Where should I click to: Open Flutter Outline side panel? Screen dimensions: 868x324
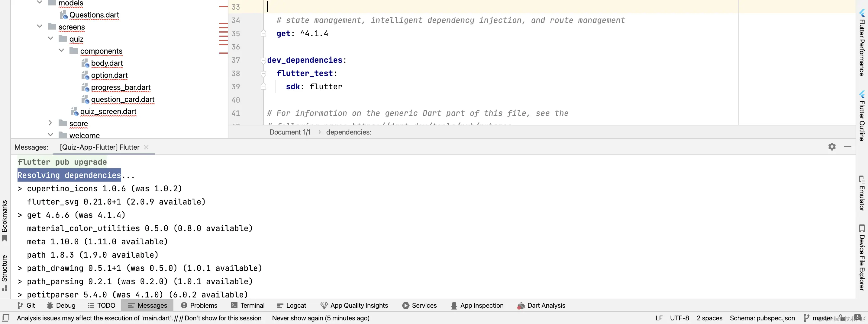click(862, 116)
